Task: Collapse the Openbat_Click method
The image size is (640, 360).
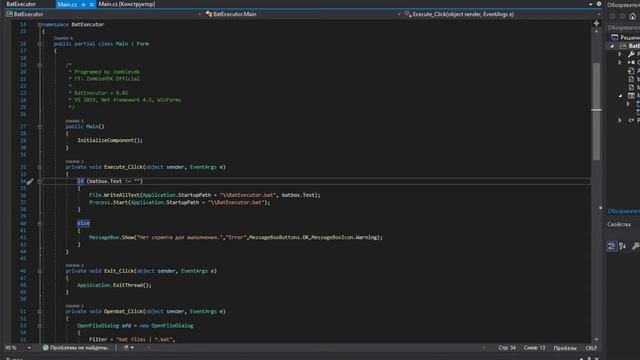Action: click(x=40, y=311)
